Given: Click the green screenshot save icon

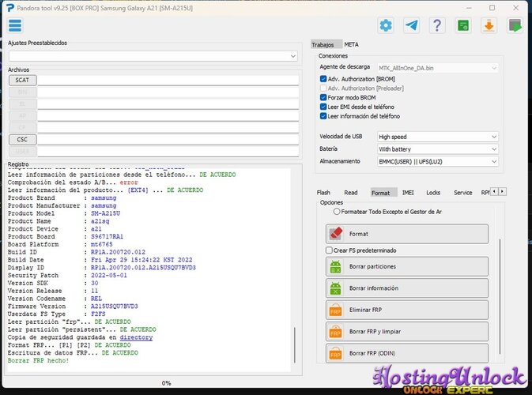Looking at the screenshot, I should (x=463, y=25).
